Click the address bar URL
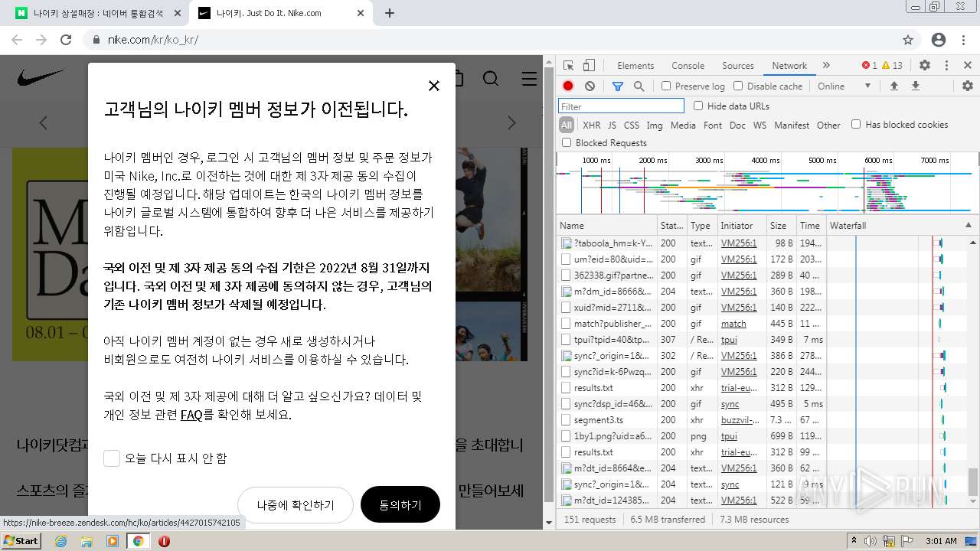 [152, 40]
